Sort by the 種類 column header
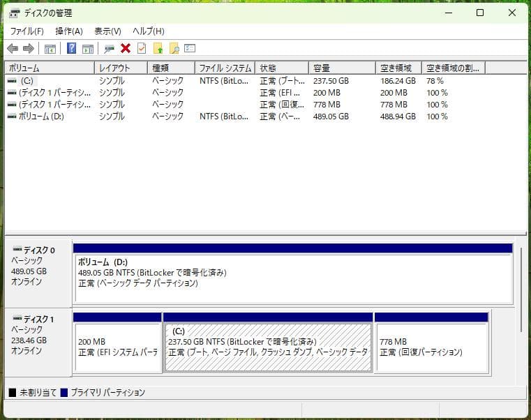Viewport: 531px width, 420px height. coord(172,68)
